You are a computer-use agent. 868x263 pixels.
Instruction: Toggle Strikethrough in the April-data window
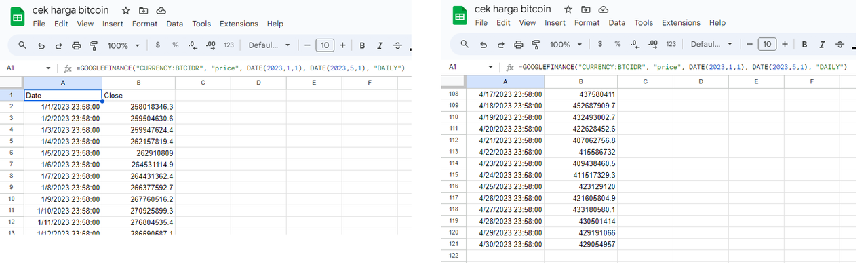pos(840,44)
